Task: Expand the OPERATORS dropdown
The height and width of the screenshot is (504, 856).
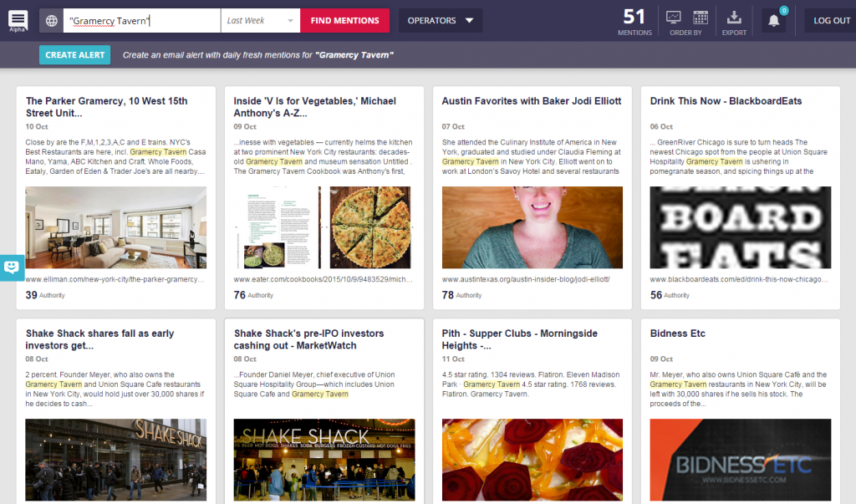Action: click(440, 19)
